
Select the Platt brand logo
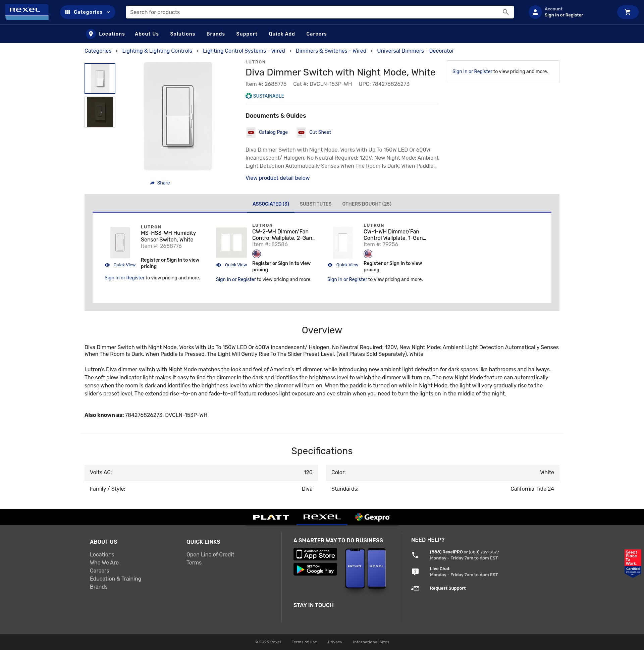point(271,518)
